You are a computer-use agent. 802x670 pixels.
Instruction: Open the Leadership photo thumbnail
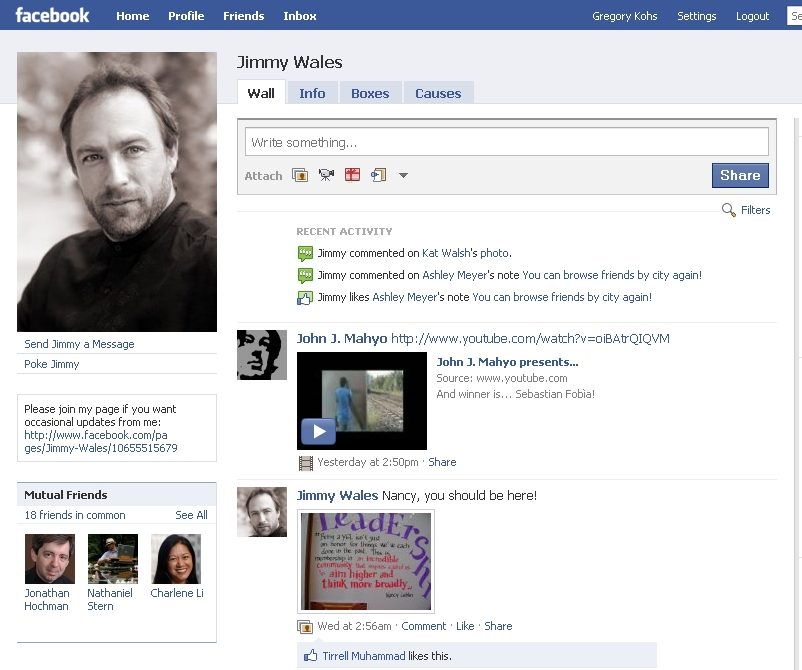pyautogui.click(x=365, y=561)
